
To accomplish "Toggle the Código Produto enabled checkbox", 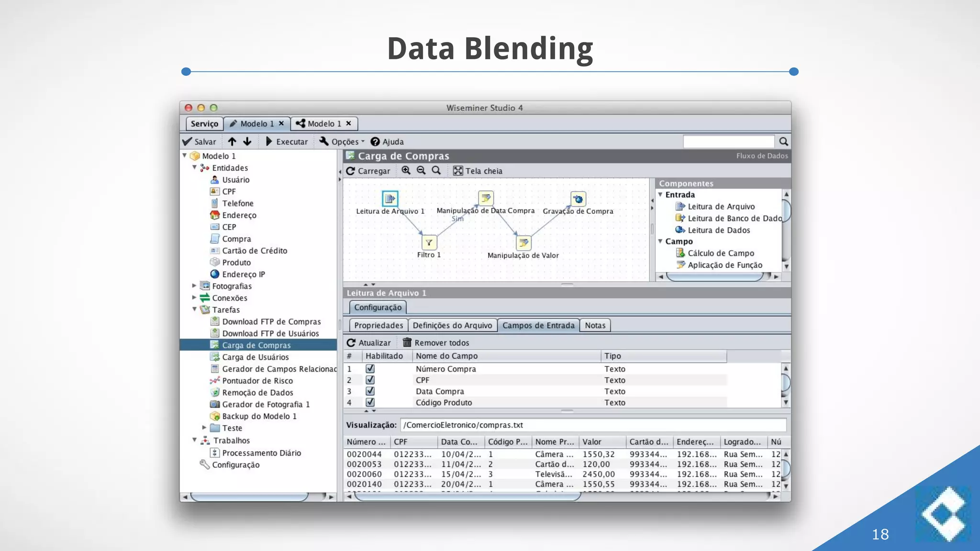I will 370,402.
